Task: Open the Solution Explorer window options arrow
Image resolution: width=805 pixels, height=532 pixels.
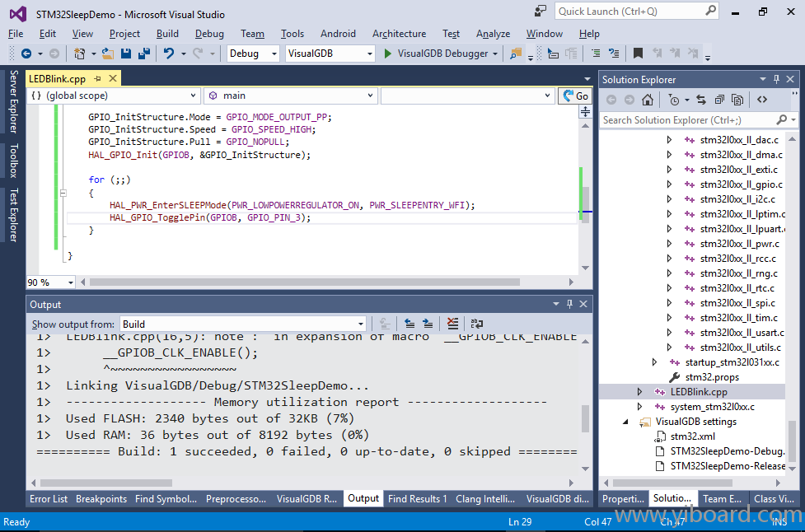Action: pos(762,79)
